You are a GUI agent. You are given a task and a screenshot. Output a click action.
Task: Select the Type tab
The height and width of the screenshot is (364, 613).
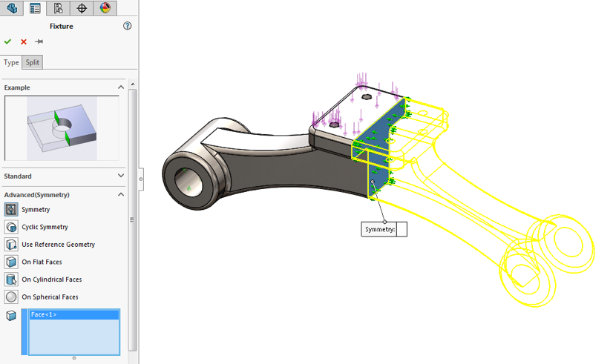(11, 63)
